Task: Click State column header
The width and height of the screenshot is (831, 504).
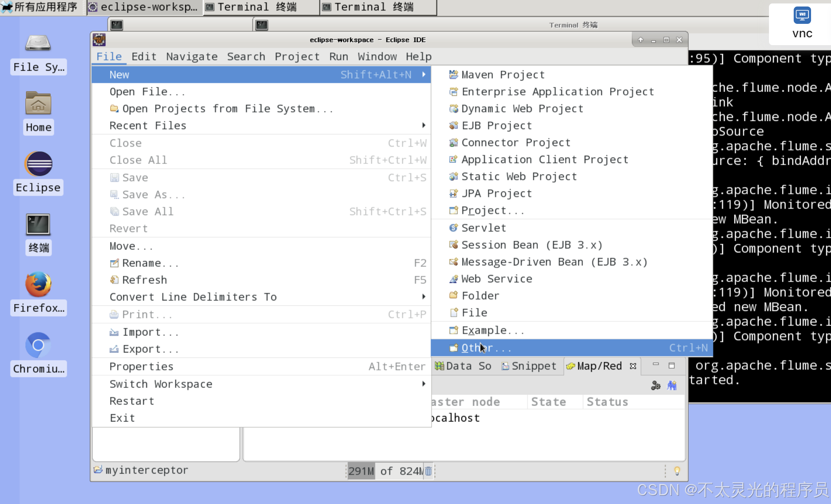Action: tap(555, 402)
